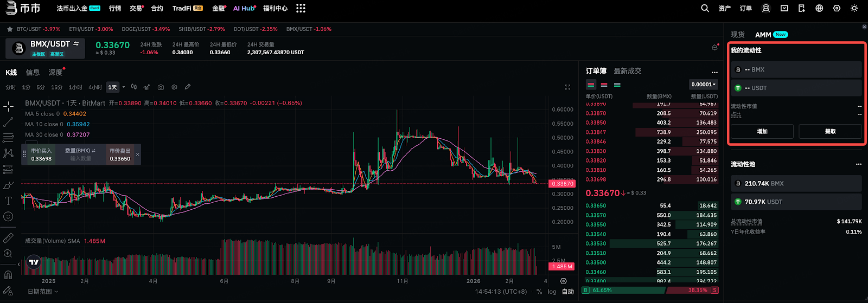Toggle log scale on the chart
Screen dimensions: 868x303
coord(552,292)
